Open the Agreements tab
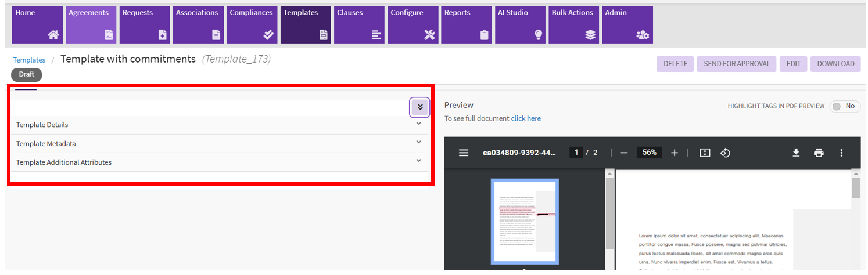Screen dimensions: 868x275 tap(91, 24)
